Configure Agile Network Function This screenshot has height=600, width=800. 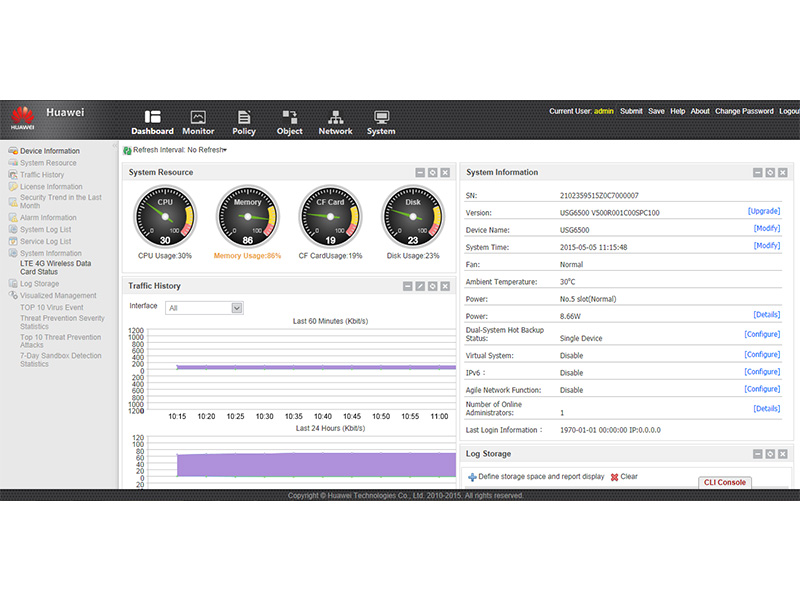[762, 389]
